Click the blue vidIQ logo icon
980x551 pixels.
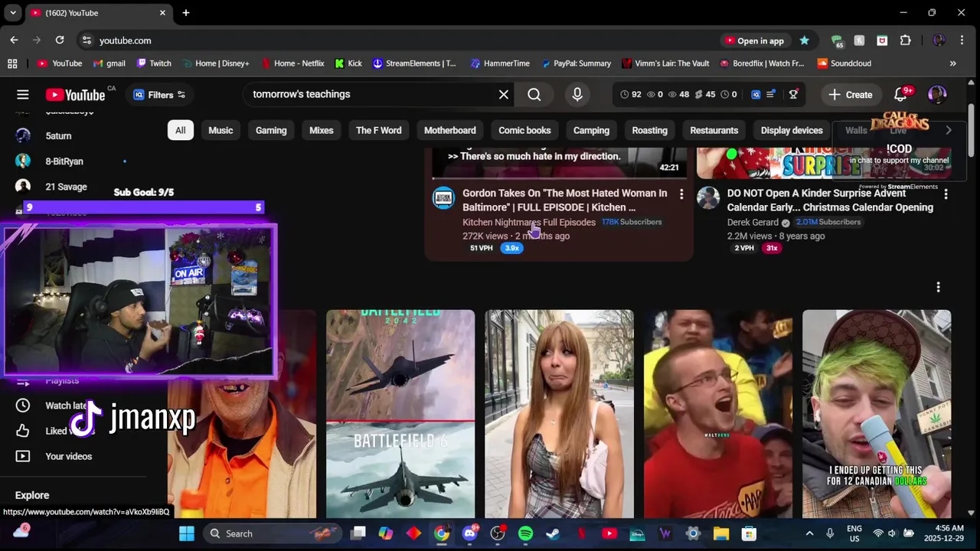756,94
